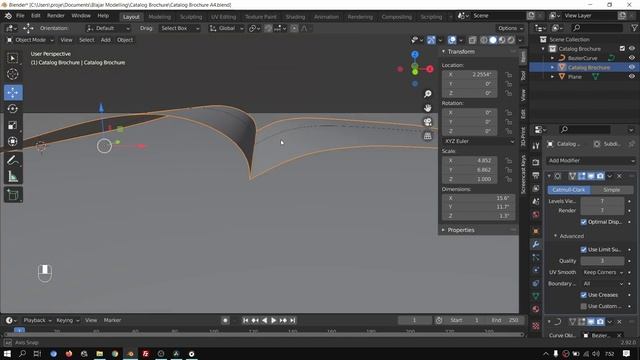
Task: Toggle the Use Creases checkbox
Action: (584, 295)
